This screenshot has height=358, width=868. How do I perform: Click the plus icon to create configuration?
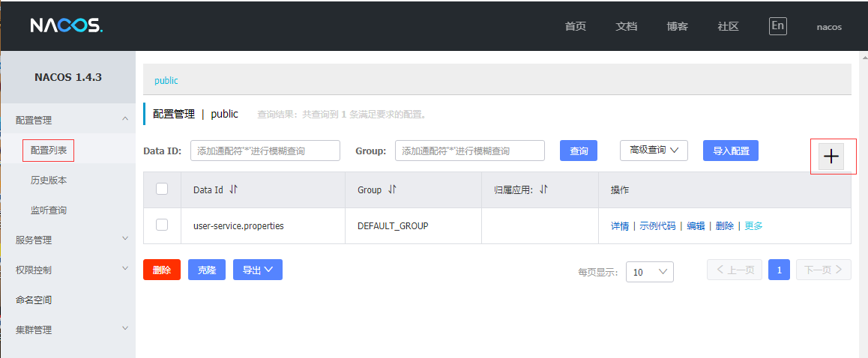coord(831,157)
